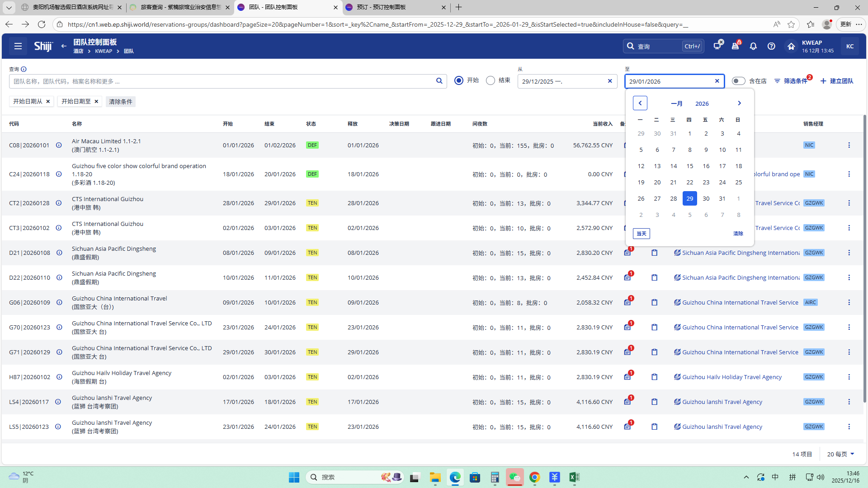Viewport: 868px width, 488px height.
Task: Go to previous month in calendar
Action: click(640, 103)
